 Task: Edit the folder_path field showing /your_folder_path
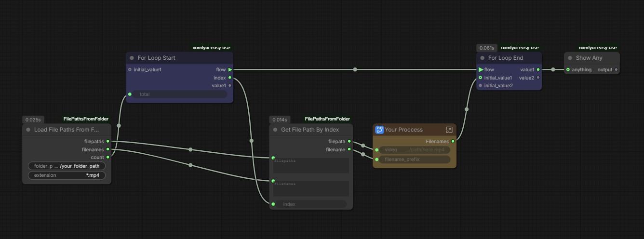(67, 166)
